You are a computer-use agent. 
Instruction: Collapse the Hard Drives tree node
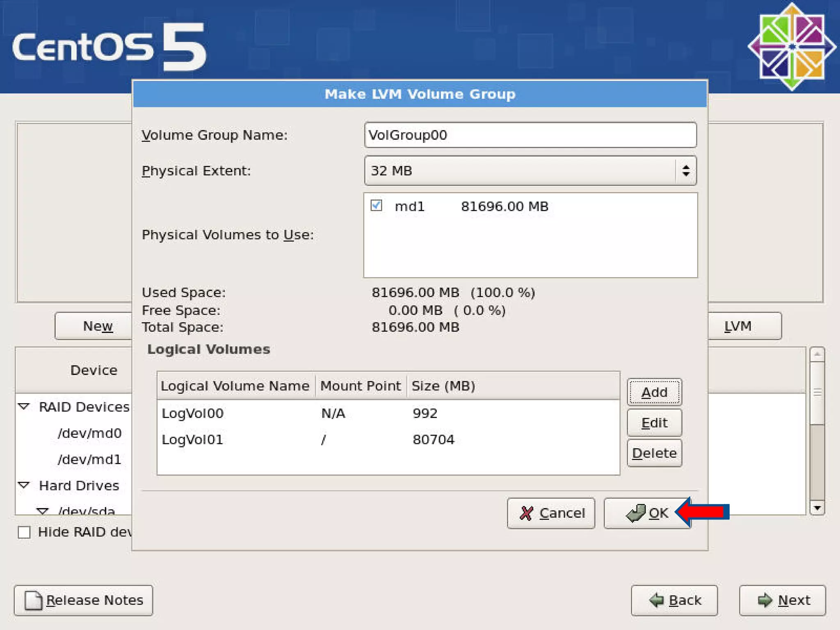coord(24,485)
